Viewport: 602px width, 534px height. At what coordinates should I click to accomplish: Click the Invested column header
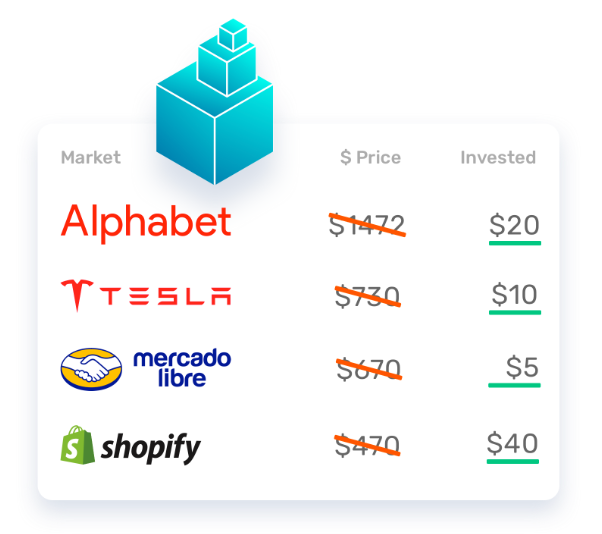tap(498, 157)
